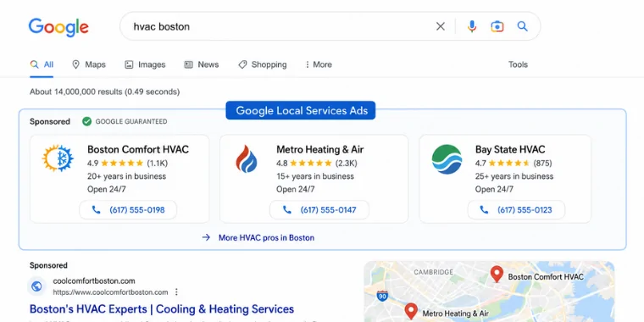The height and width of the screenshot is (322, 644).
Task: Click the search field containing hvac boston
Action: tap(330, 26)
